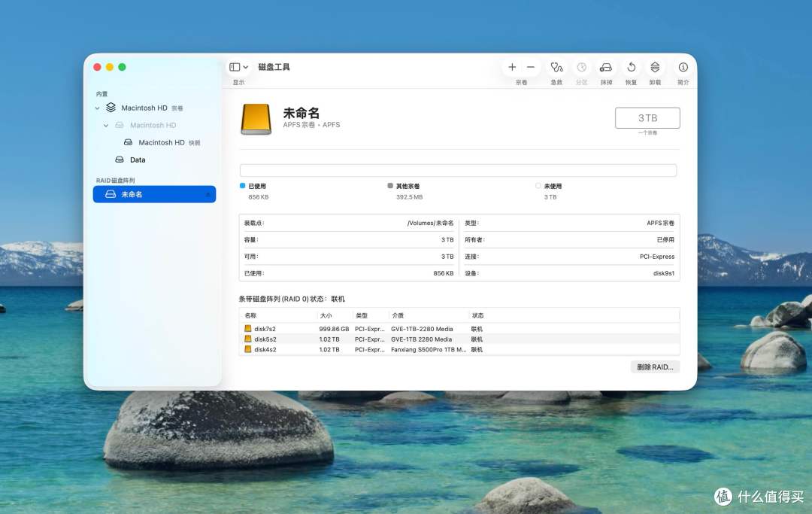Eject 未命名 using the sidebar eject icon
Screen dimensions: 812x514
208,194
